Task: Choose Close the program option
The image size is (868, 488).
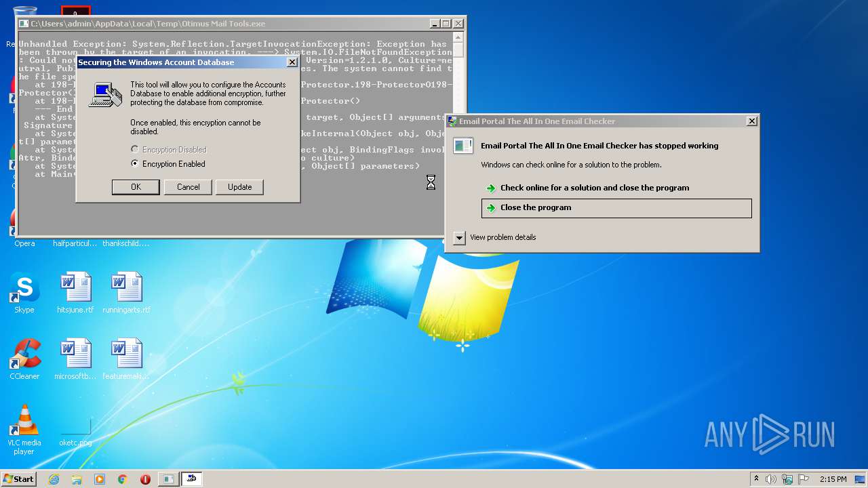Action: pyautogui.click(x=616, y=208)
